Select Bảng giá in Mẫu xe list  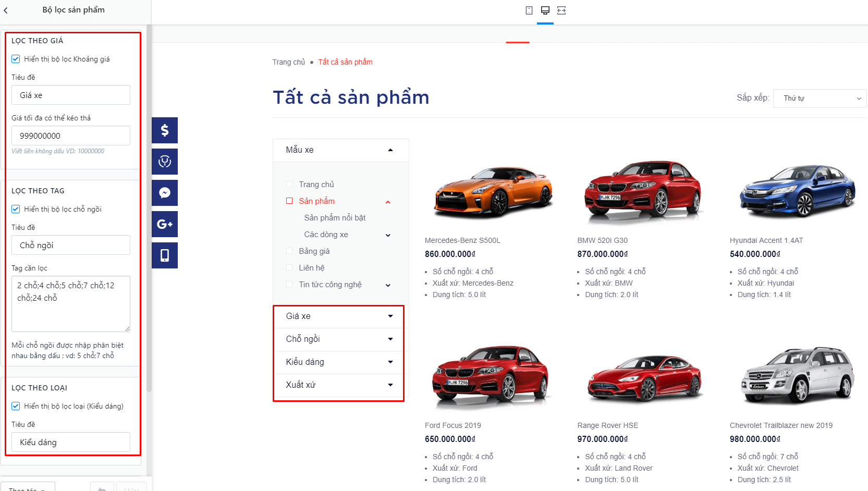click(x=314, y=251)
